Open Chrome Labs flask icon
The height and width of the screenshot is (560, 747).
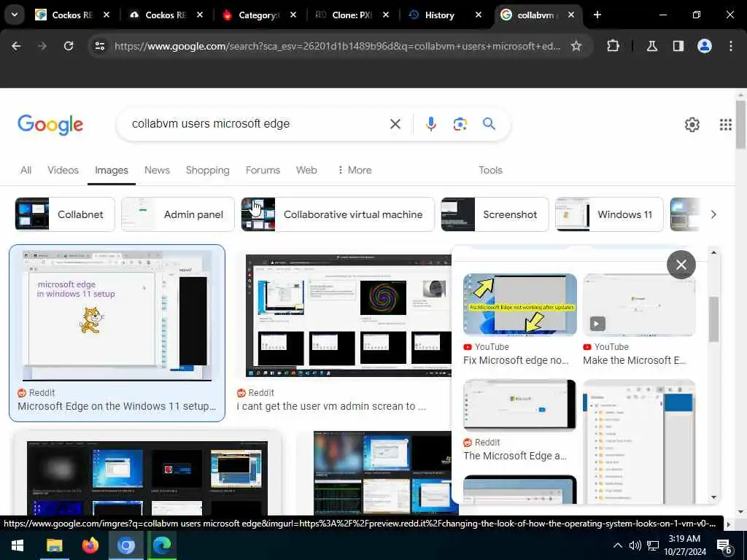(x=651, y=46)
